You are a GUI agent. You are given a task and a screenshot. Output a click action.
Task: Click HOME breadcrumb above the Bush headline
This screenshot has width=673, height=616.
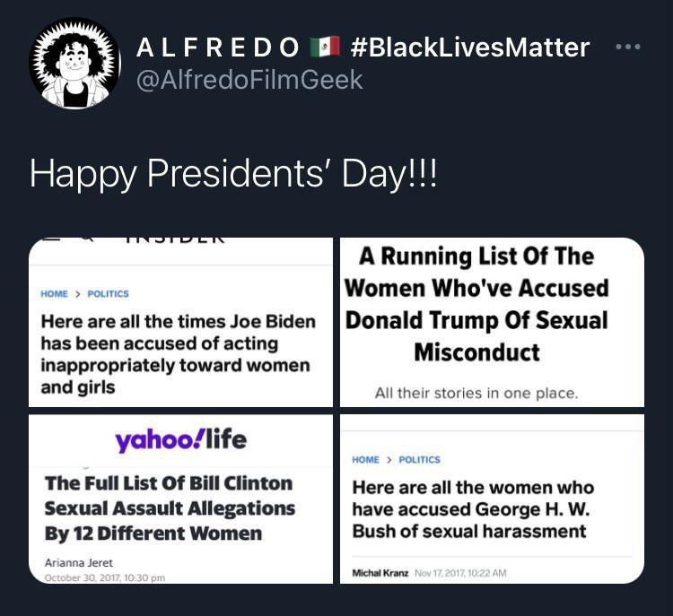coord(365,460)
